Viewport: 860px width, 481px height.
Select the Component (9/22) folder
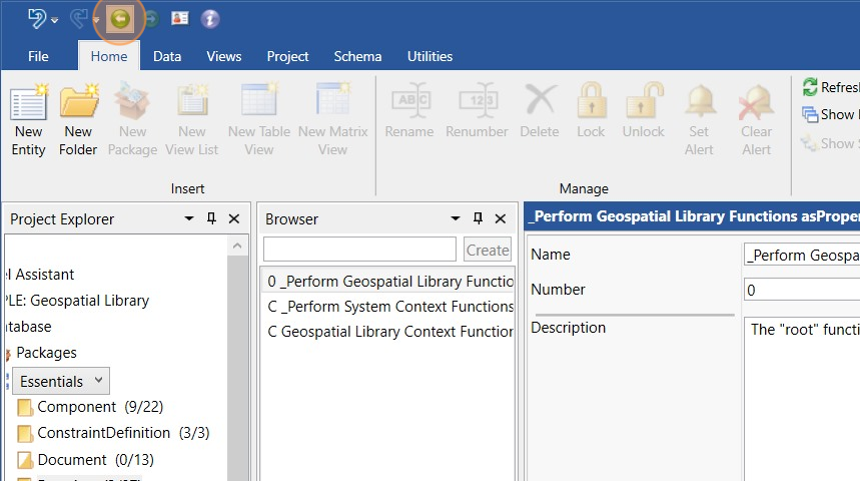[x=90, y=407]
